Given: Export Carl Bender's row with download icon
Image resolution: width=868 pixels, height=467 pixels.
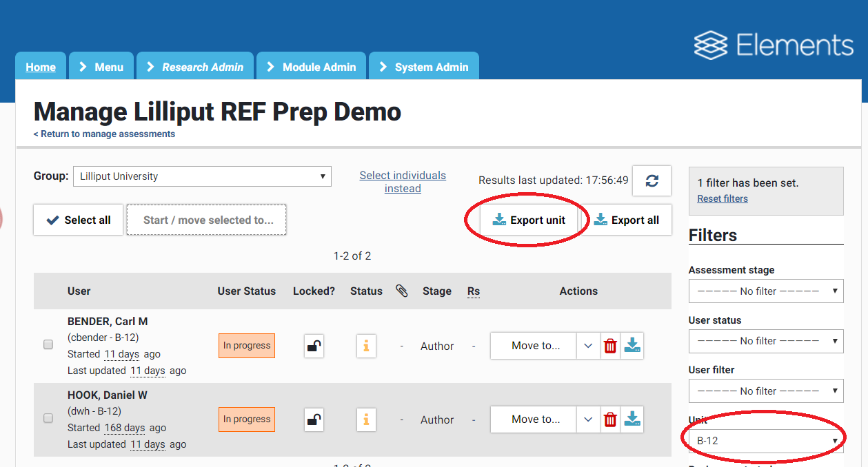Looking at the screenshot, I should point(632,346).
